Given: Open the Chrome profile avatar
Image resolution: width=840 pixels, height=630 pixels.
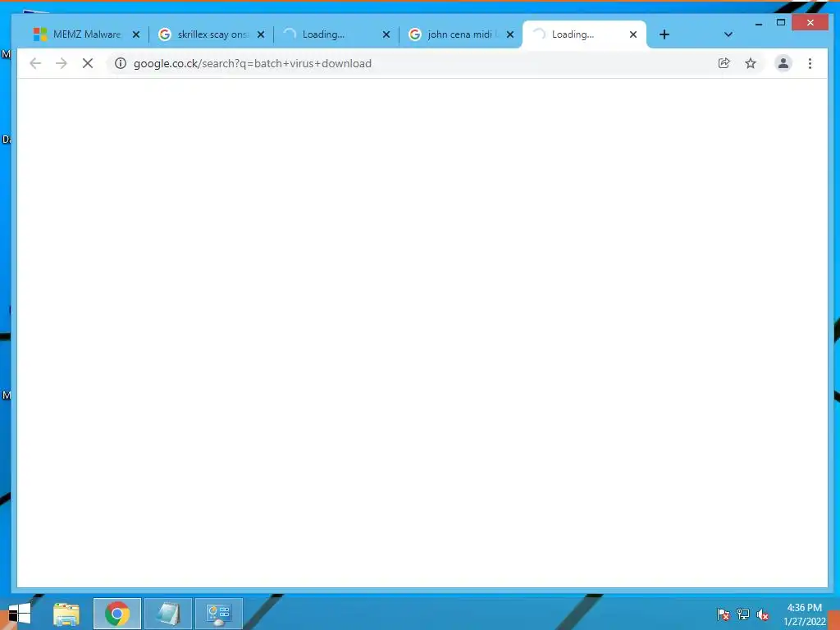Looking at the screenshot, I should pos(783,63).
